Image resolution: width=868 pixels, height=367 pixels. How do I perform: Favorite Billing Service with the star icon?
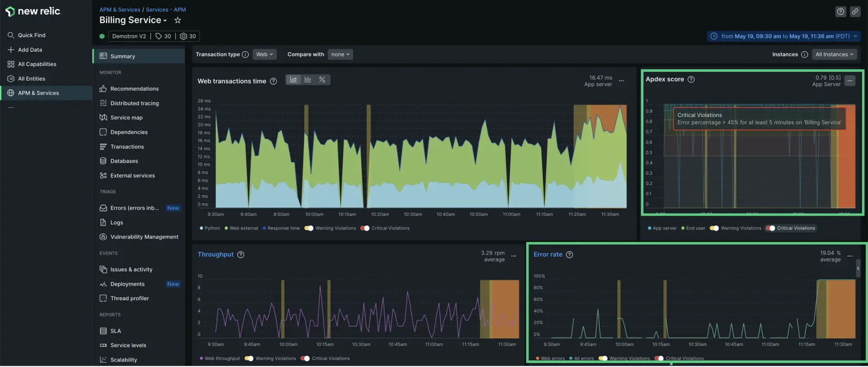[178, 20]
